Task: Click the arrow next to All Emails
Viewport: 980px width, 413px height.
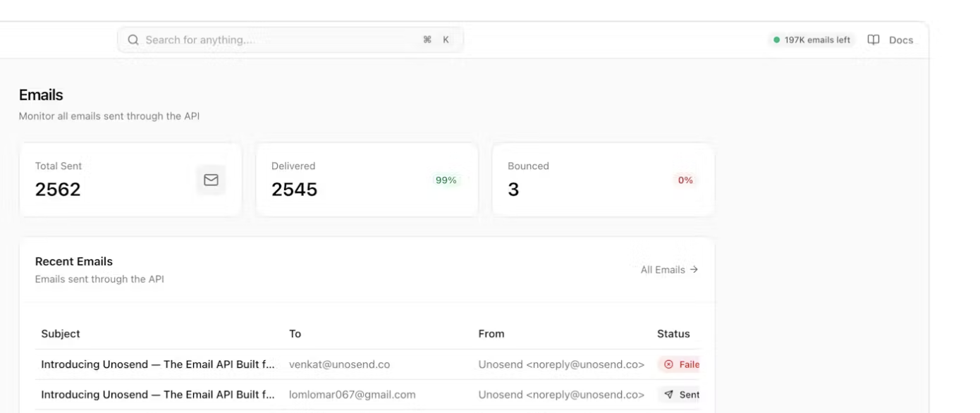Action: point(694,269)
